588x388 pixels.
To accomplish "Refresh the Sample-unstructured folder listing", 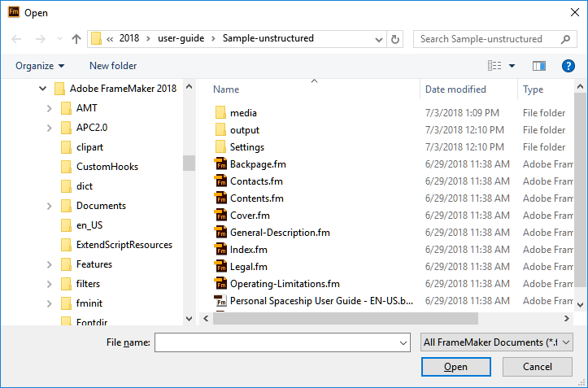I will [x=395, y=38].
